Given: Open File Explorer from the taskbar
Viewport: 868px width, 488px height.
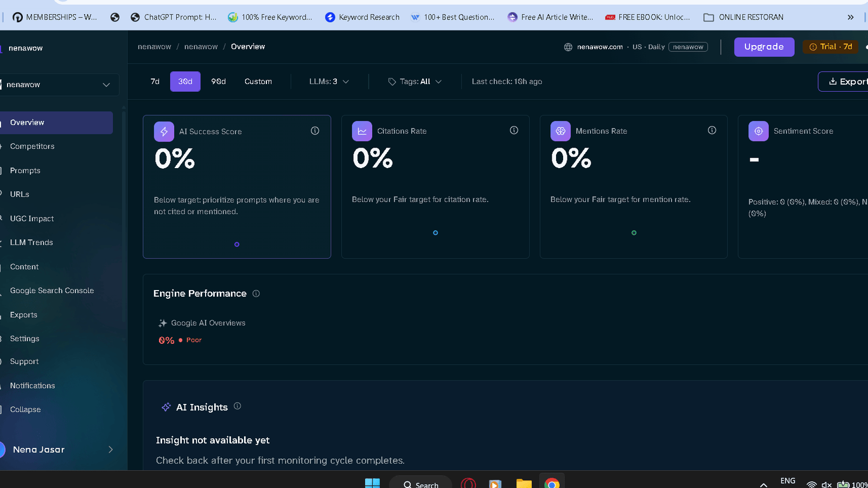Looking at the screenshot, I should (x=524, y=483).
